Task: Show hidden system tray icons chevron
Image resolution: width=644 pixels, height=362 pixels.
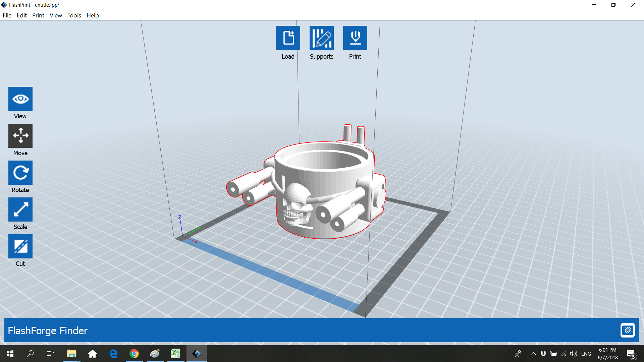Action: (x=533, y=354)
